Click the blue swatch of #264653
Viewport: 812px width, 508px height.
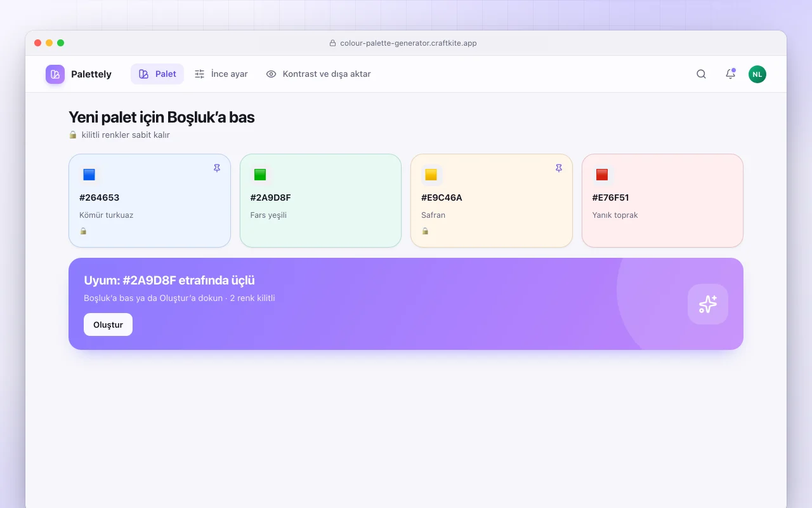coord(89,175)
